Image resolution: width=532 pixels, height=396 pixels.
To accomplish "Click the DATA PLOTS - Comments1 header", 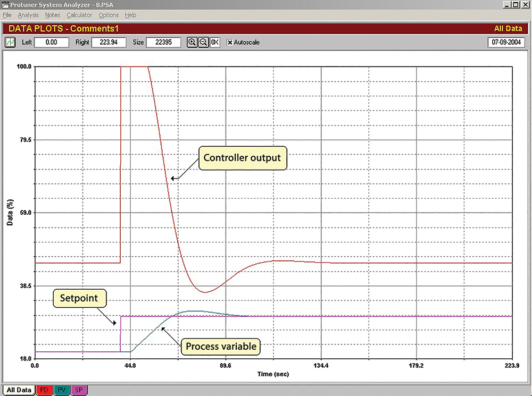I will point(63,29).
